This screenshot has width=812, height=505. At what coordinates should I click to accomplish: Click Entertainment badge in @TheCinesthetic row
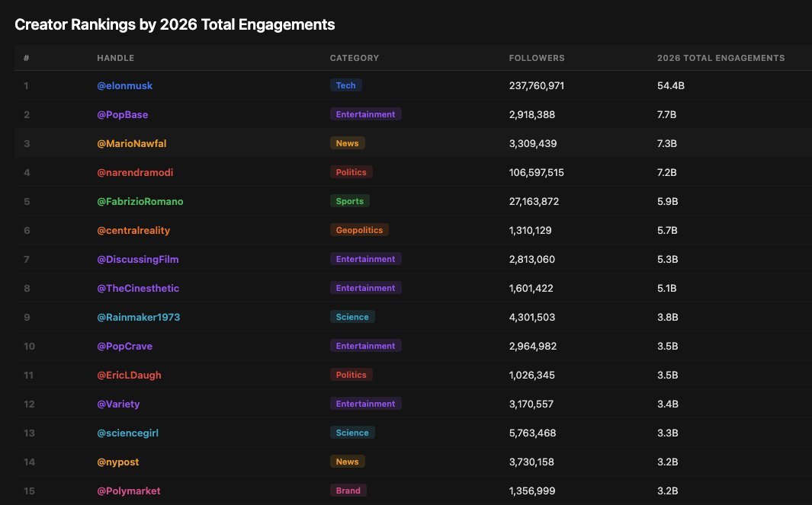[366, 288]
